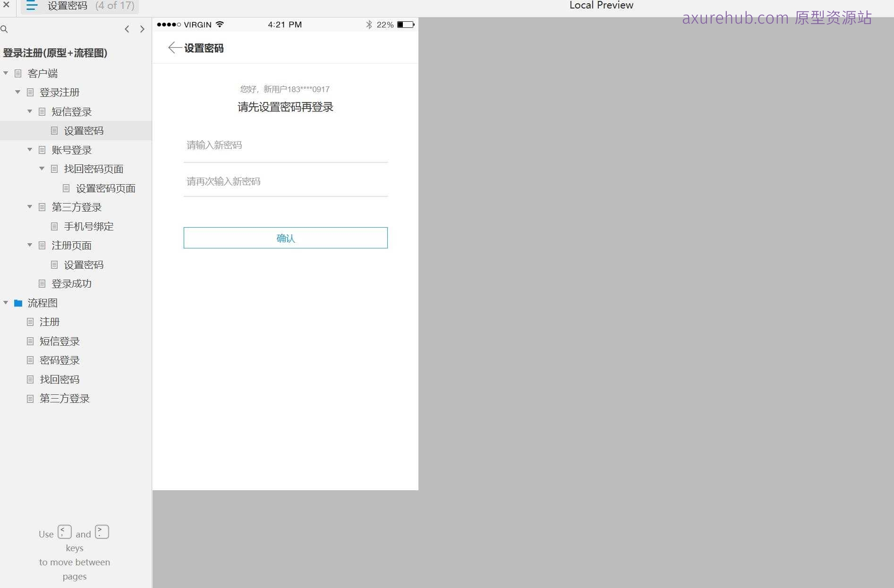Open 短信登录 page under 登录注册
Viewport: 894px width, 588px height.
(71, 111)
